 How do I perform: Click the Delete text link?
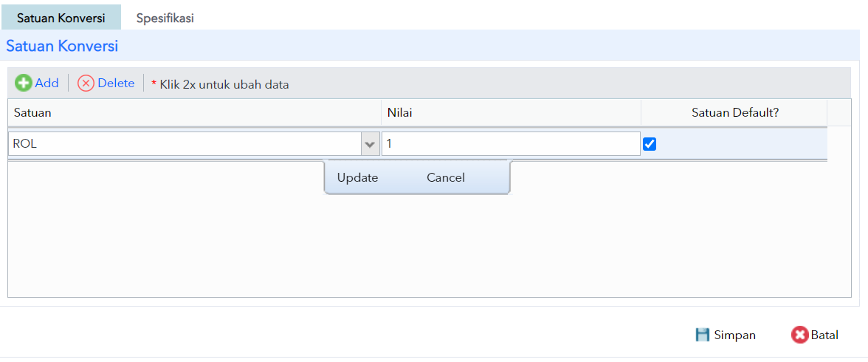coord(117,83)
